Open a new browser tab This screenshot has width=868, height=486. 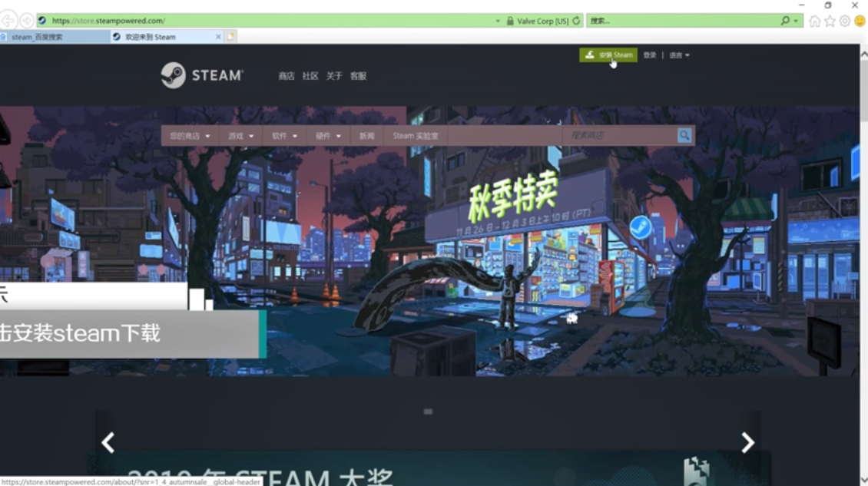[231, 37]
